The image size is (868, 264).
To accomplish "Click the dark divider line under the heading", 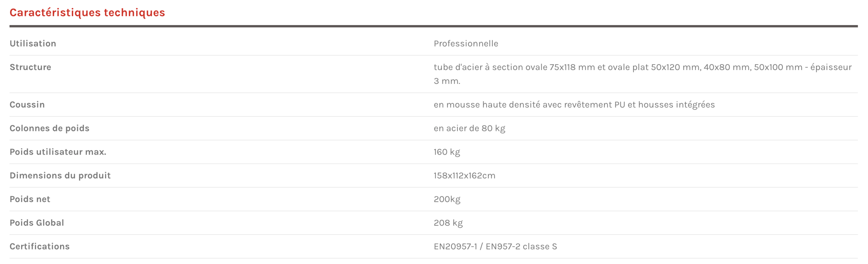I will point(433,26).
